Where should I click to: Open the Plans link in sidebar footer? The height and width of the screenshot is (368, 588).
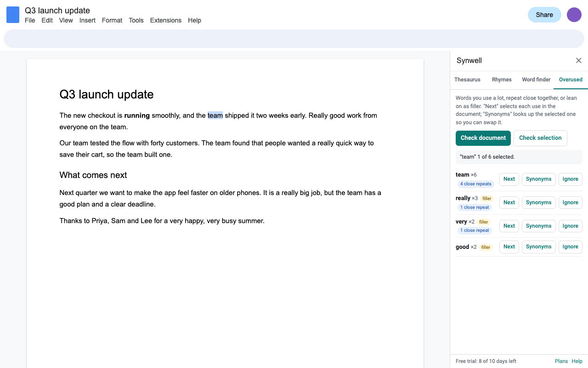(x=561, y=361)
